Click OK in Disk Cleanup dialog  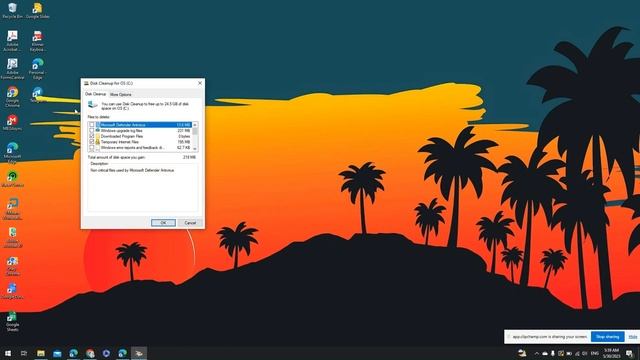tap(163, 223)
